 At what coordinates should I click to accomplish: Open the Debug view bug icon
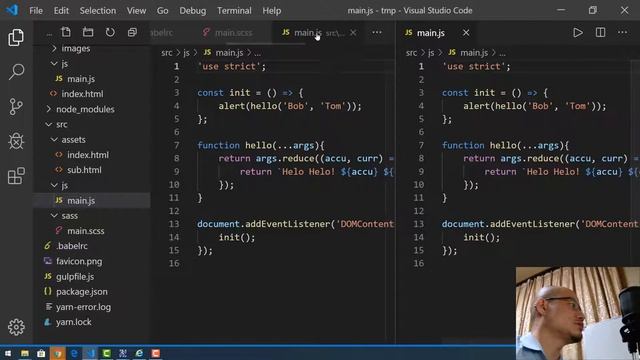tap(16, 141)
